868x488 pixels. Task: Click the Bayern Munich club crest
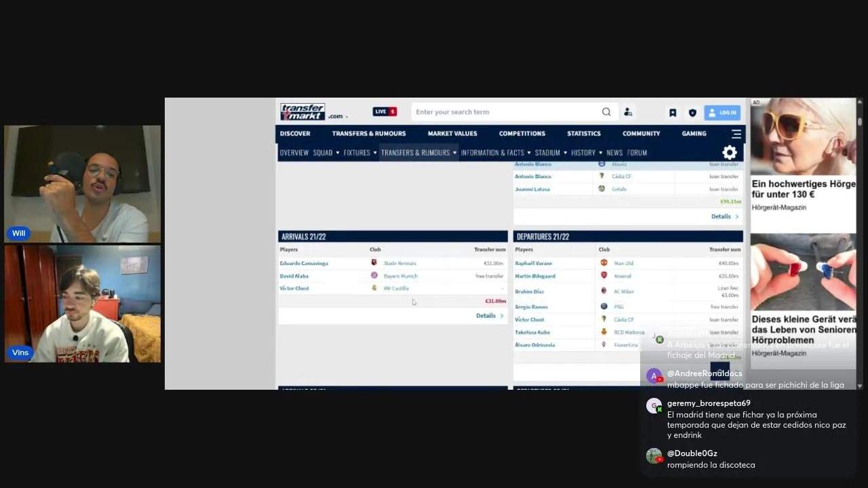click(x=374, y=276)
